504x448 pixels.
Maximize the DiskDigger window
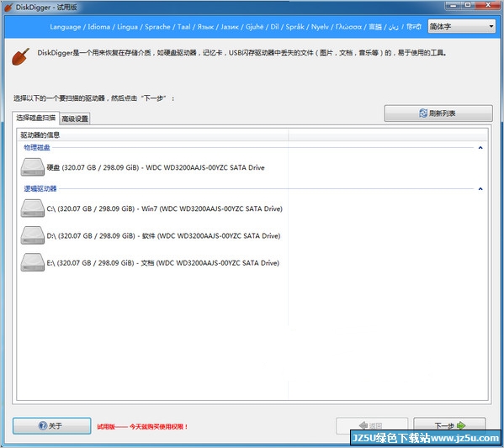(468, 5)
